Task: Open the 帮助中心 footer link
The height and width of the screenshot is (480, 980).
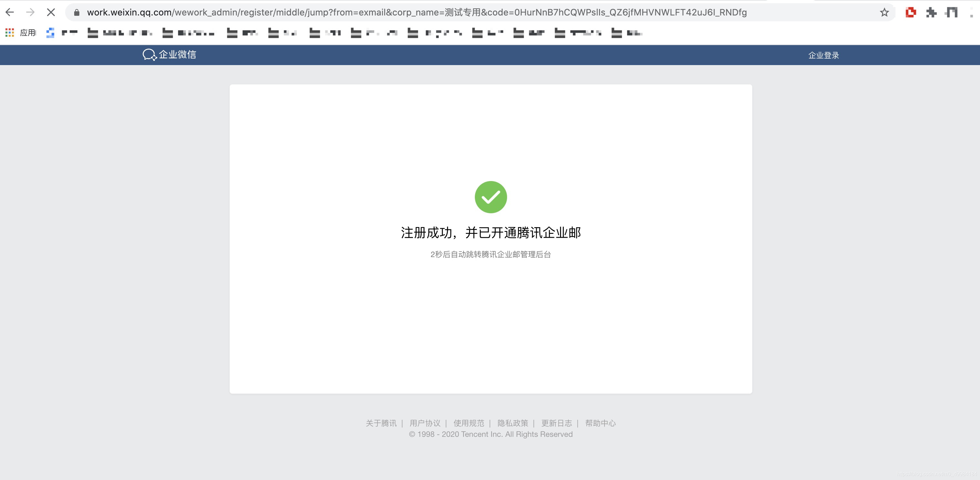Action: point(600,423)
